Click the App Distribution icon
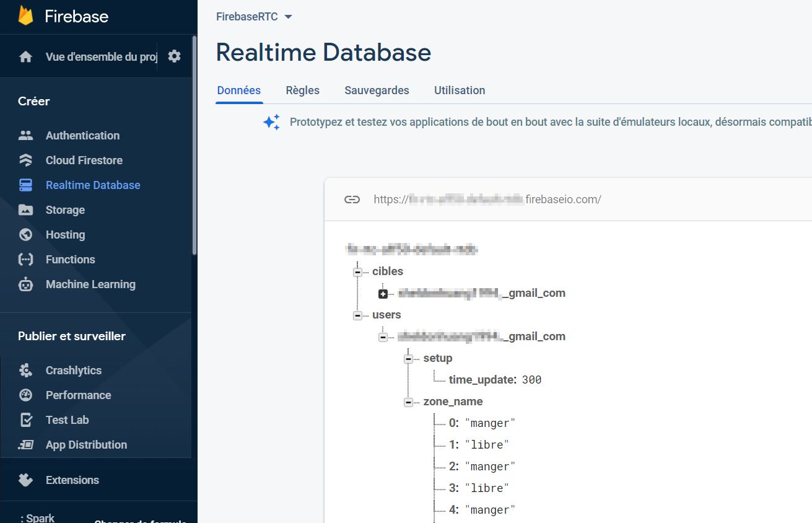The width and height of the screenshot is (812, 523). pos(25,444)
